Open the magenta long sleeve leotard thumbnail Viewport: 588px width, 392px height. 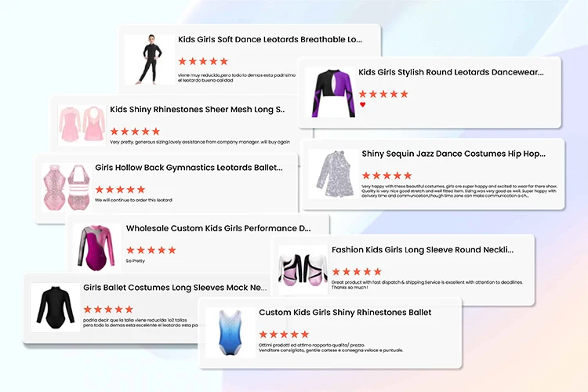click(97, 248)
